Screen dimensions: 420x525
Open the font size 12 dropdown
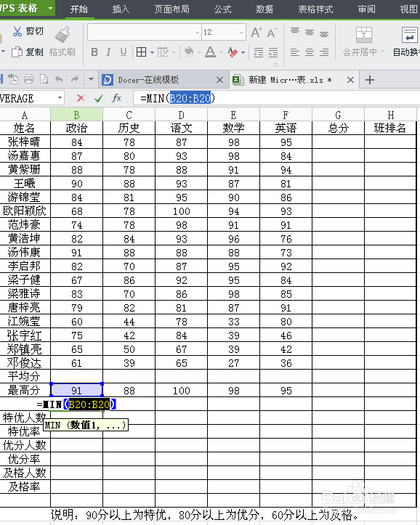(241, 33)
